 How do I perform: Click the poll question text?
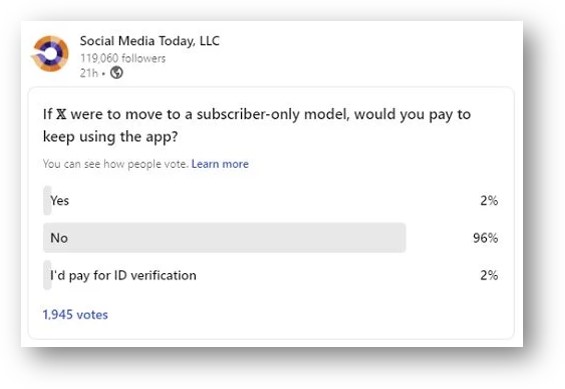[x=257, y=125]
